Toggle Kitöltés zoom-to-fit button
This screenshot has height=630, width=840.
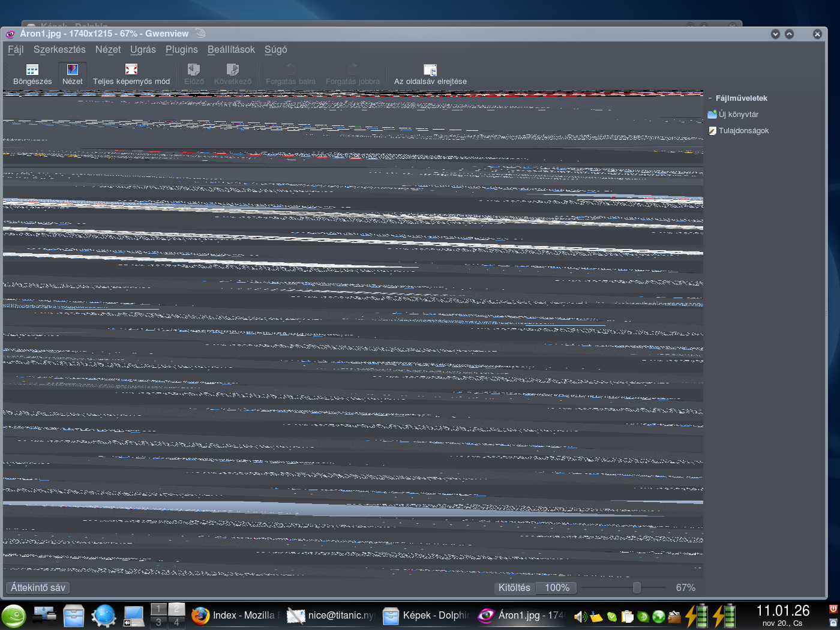pyautogui.click(x=514, y=588)
